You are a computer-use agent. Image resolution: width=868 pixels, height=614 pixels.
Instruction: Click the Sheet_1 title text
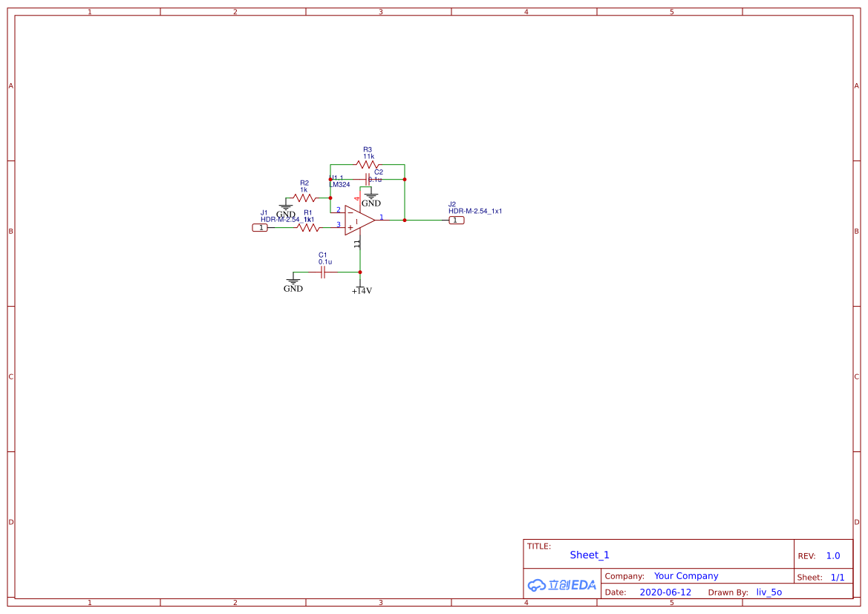point(590,555)
